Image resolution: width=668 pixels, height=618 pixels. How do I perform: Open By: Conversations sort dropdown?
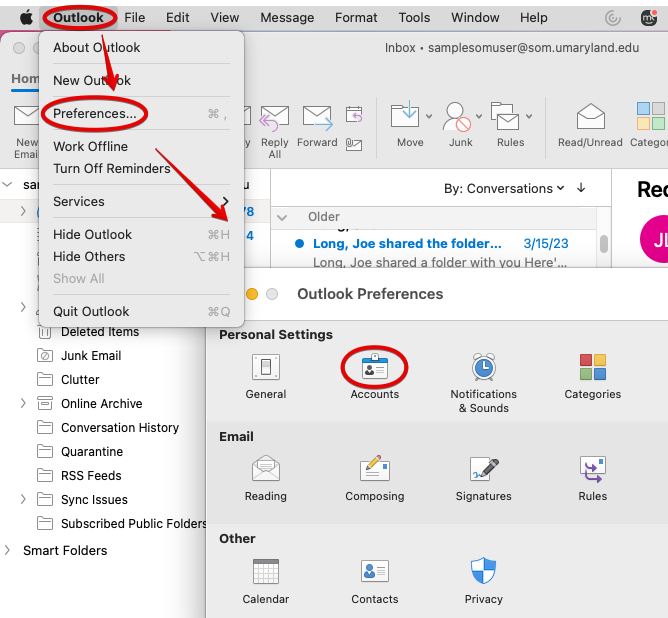tap(504, 188)
